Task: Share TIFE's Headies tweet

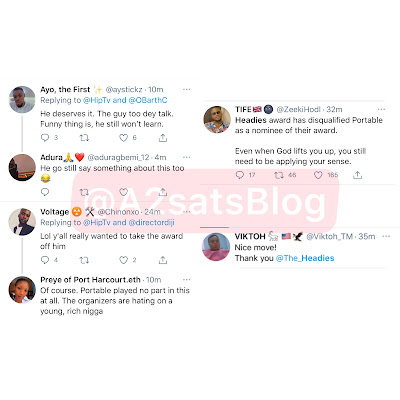Action: [x=357, y=175]
